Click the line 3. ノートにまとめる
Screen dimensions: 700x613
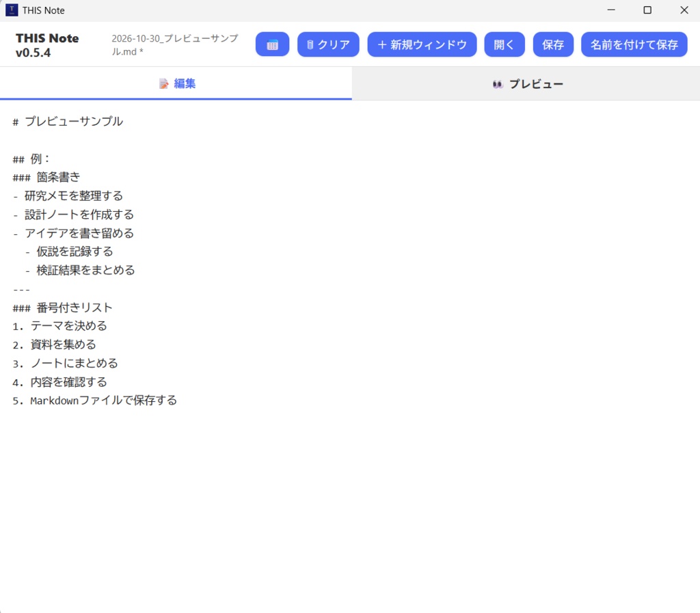coord(65,364)
